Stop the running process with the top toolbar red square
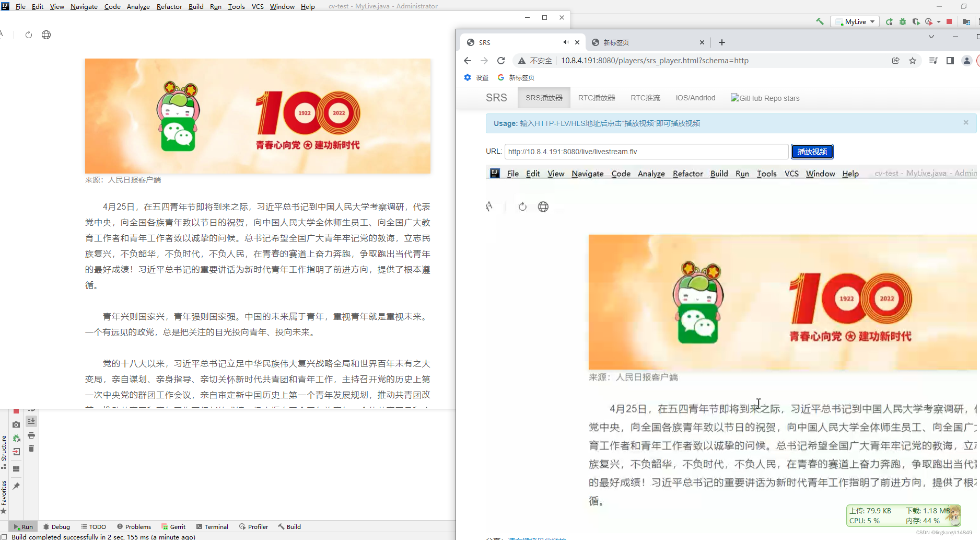The width and height of the screenshot is (980, 540). pyautogui.click(x=949, y=21)
